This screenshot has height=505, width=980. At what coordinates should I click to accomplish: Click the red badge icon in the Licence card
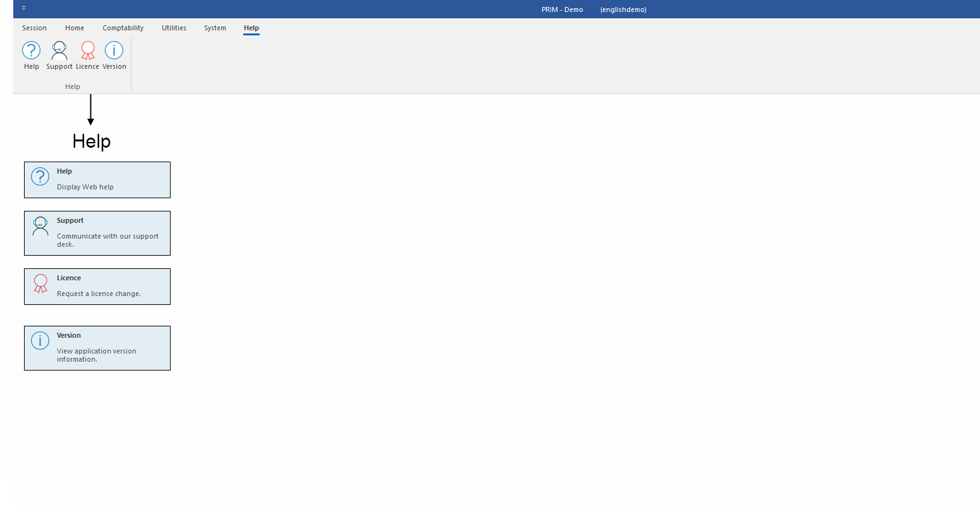(40, 283)
